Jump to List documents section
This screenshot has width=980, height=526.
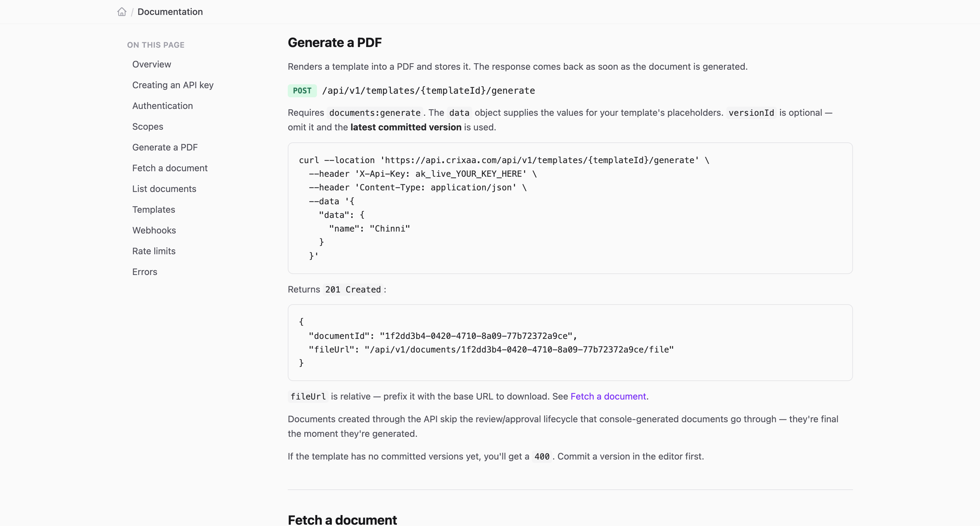tap(164, 189)
